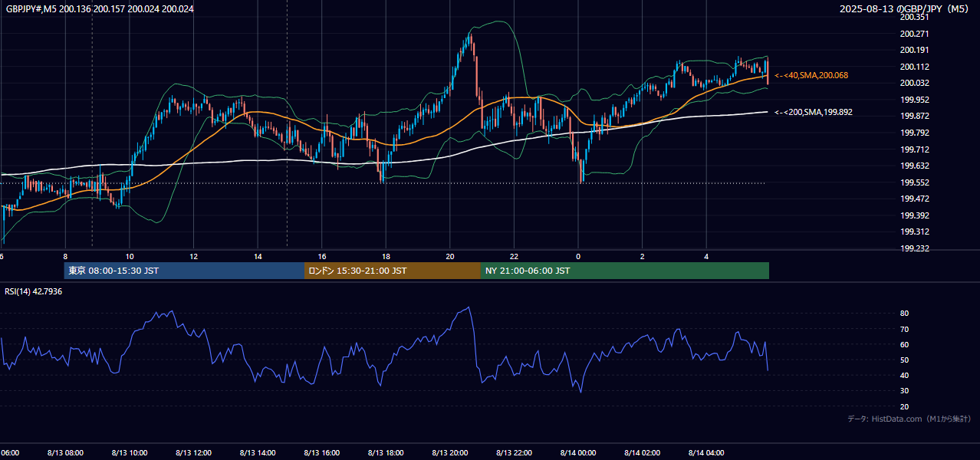Click the 200 SMA 199.892 white label
The image size is (980, 460).
[x=814, y=112]
